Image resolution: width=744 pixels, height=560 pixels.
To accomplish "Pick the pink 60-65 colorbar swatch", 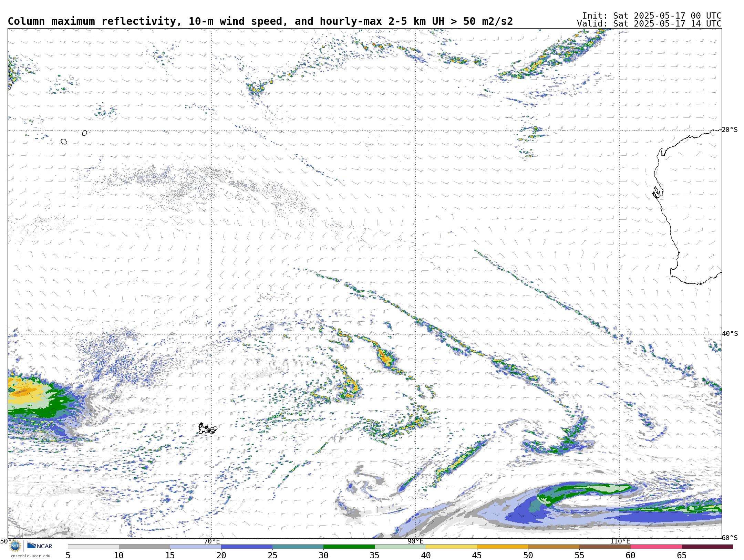I will [x=656, y=547].
